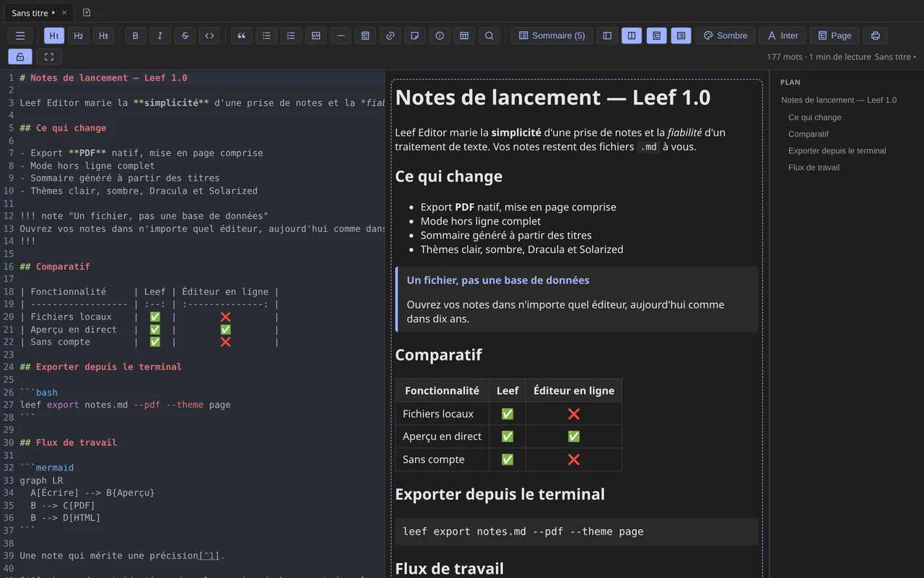Apply strikethrough formatting
The width and height of the screenshot is (924, 578).
[185, 35]
